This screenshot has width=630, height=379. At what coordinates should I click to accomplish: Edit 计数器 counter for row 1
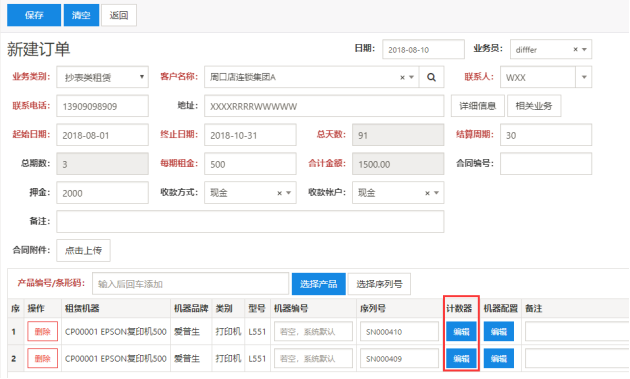point(461,332)
